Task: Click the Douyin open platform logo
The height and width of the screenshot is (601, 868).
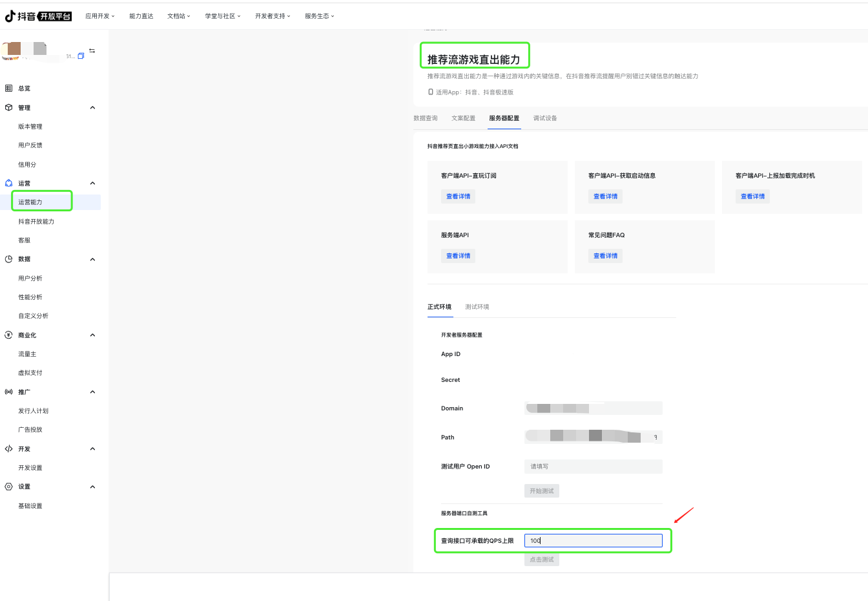Action: [x=38, y=16]
